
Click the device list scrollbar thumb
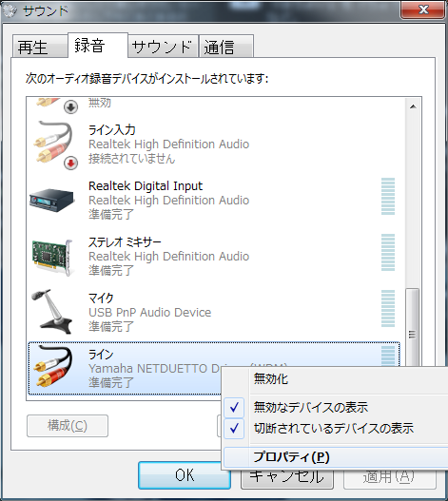tap(412, 327)
